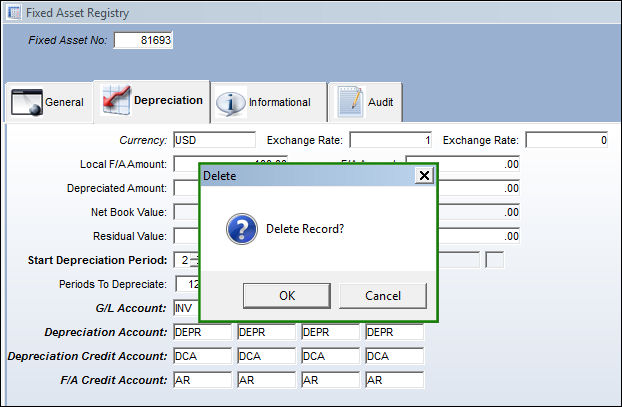This screenshot has height=407, width=622.
Task: Click the Audit tab notepad icon
Action: (x=351, y=102)
